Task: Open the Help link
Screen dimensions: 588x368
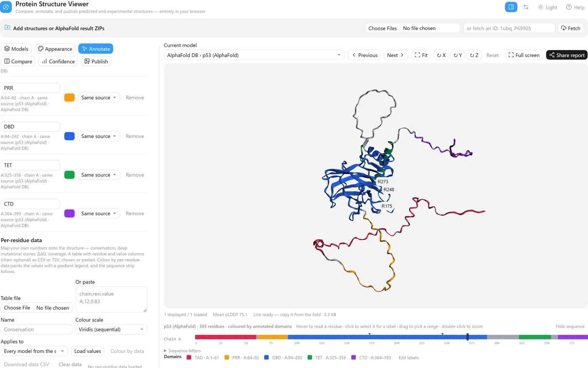Action: pos(575,7)
